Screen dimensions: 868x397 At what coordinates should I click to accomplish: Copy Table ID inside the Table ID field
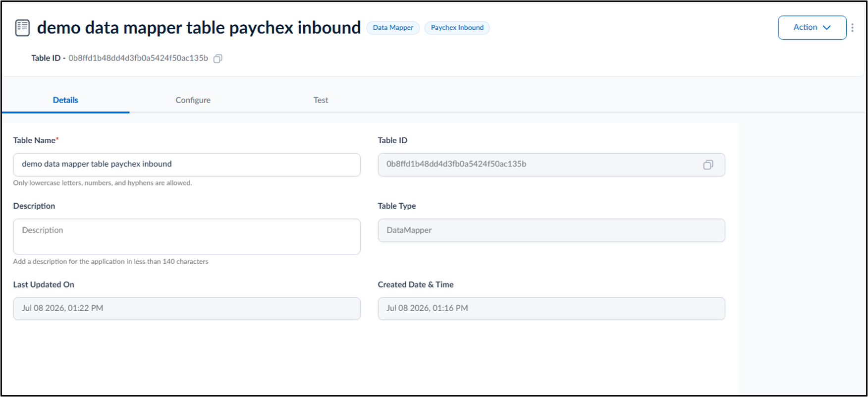click(708, 165)
